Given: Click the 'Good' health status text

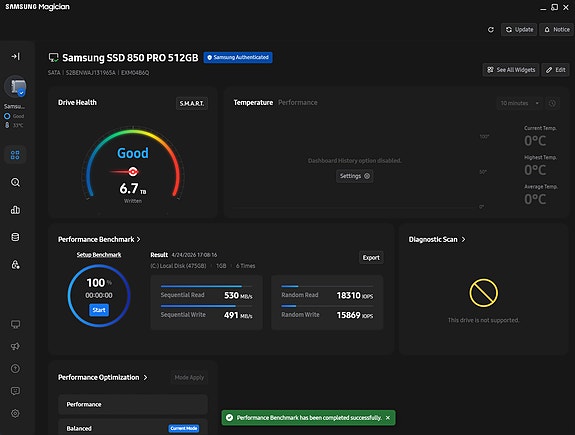Looking at the screenshot, I should (133, 153).
